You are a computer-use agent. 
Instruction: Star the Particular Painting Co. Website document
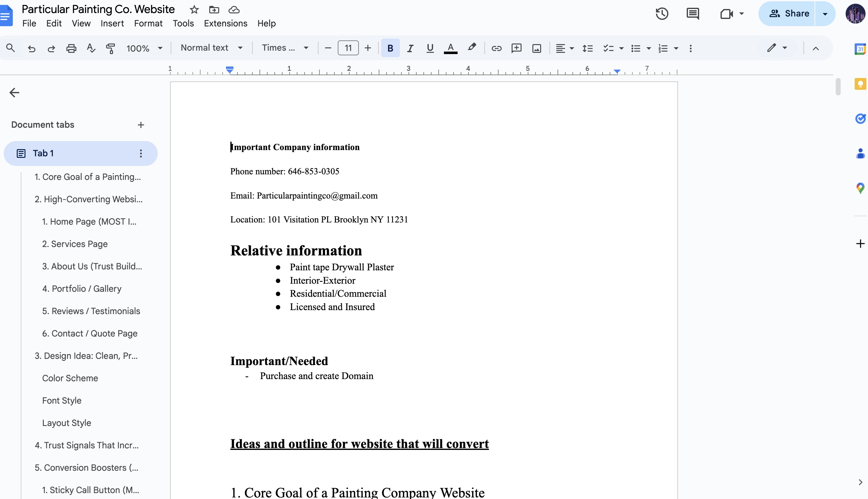coord(194,10)
